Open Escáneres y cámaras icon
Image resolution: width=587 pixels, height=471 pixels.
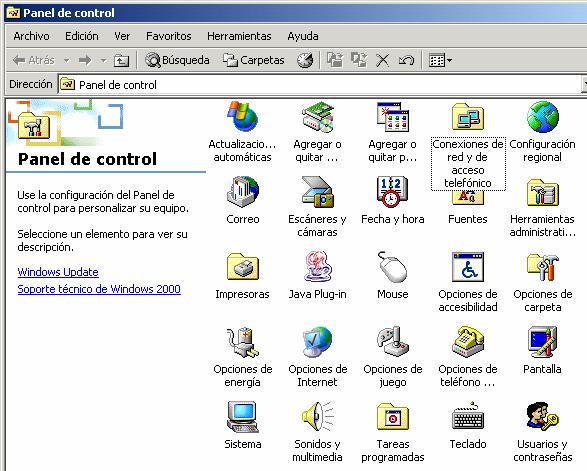(x=317, y=192)
